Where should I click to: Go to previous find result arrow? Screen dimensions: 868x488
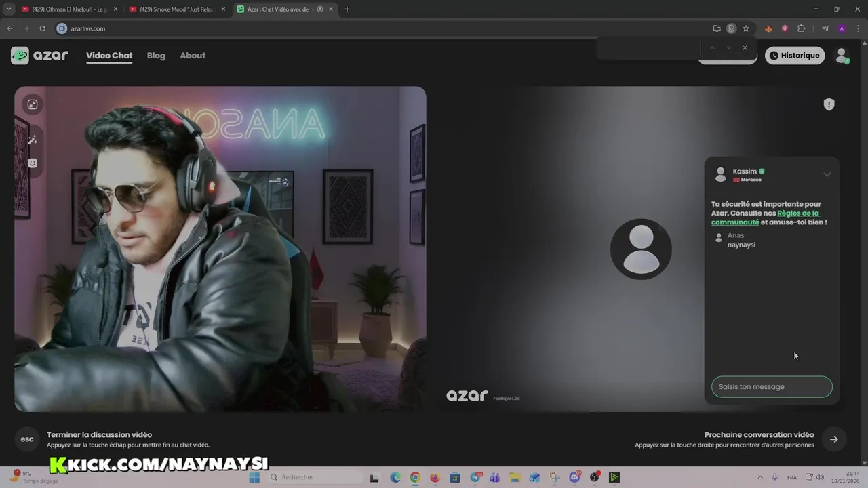(x=712, y=47)
